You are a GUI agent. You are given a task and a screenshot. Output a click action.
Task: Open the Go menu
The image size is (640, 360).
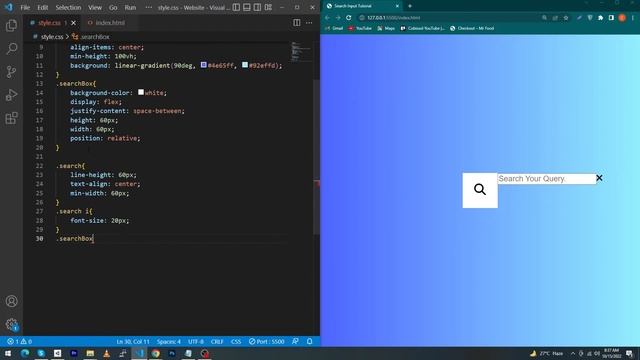click(113, 7)
